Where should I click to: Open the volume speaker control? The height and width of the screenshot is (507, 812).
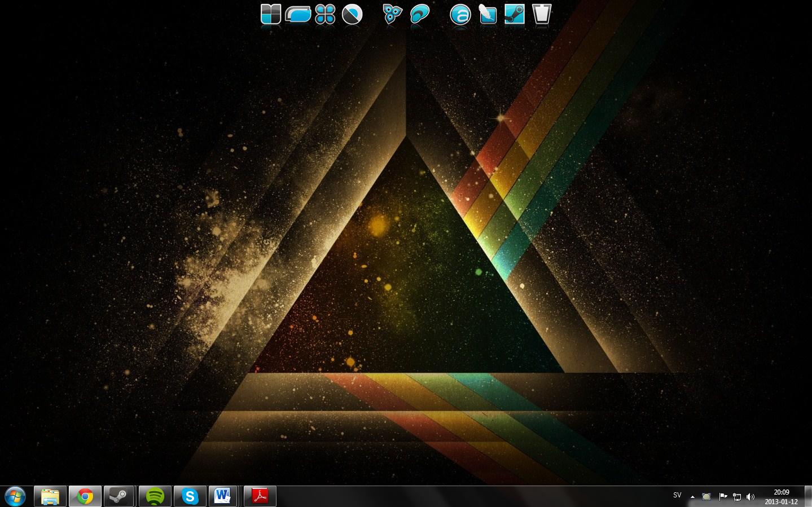pos(750,497)
